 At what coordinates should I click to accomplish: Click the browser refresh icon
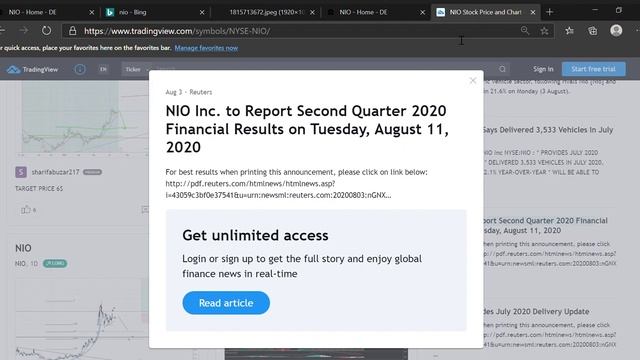47,31
